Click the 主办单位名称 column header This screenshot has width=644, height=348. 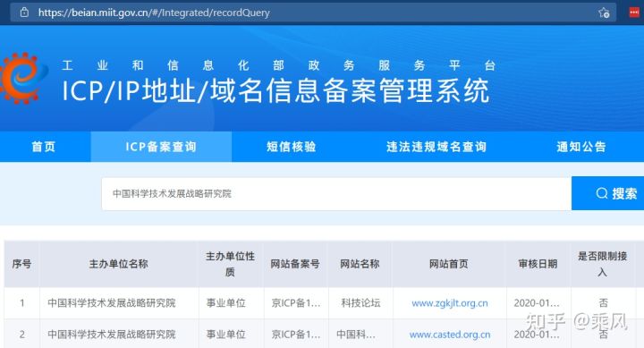(119, 264)
